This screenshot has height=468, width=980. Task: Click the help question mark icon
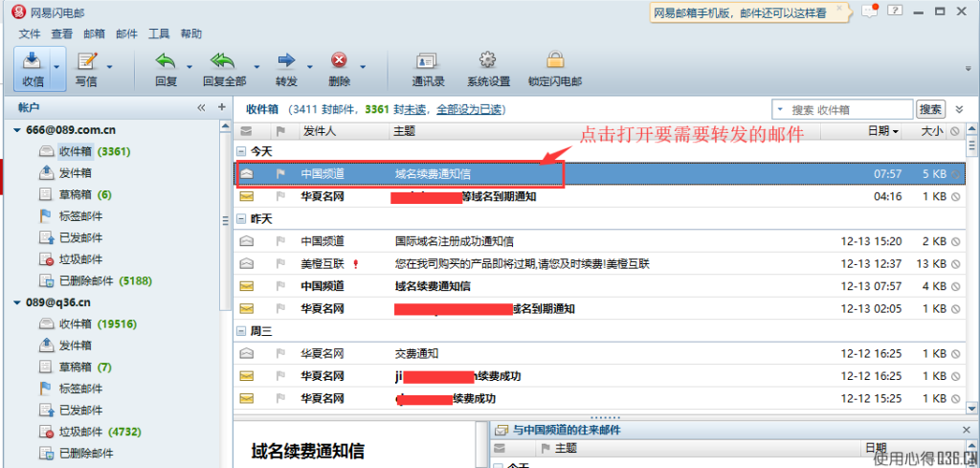(x=896, y=11)
